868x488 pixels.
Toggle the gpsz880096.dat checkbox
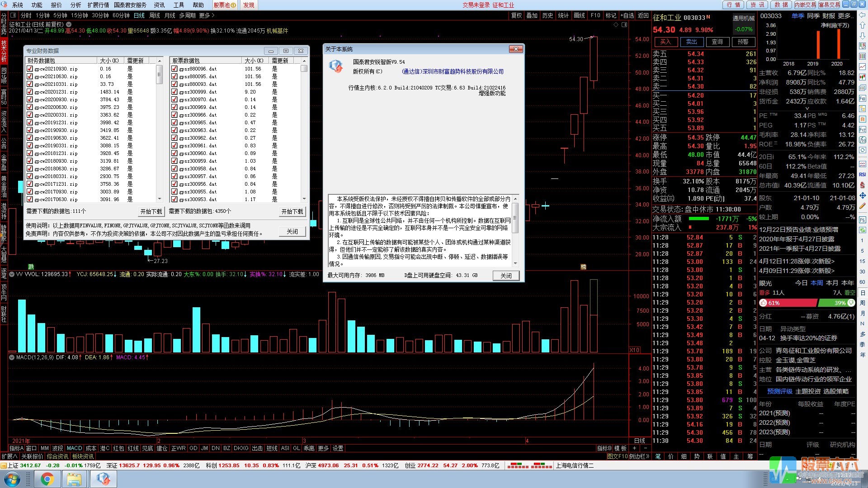pos(175,69)
